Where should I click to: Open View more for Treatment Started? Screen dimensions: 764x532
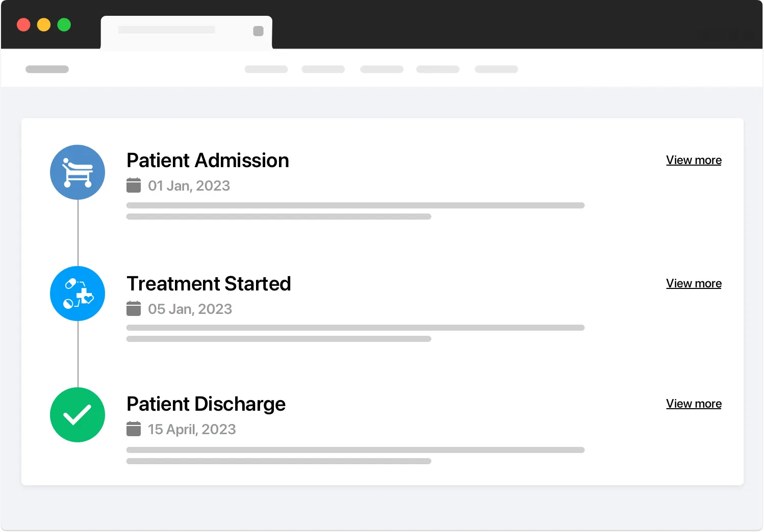(x=694, y=283)
